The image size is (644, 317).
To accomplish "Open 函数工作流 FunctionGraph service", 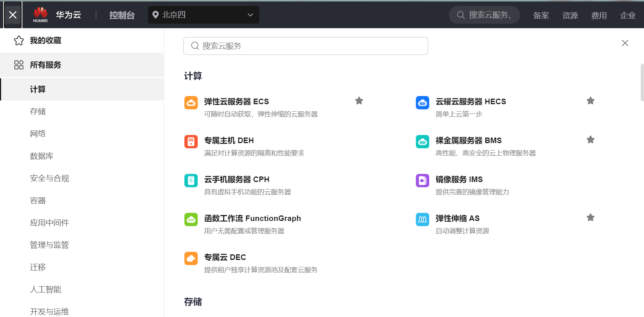I will 253,218.
